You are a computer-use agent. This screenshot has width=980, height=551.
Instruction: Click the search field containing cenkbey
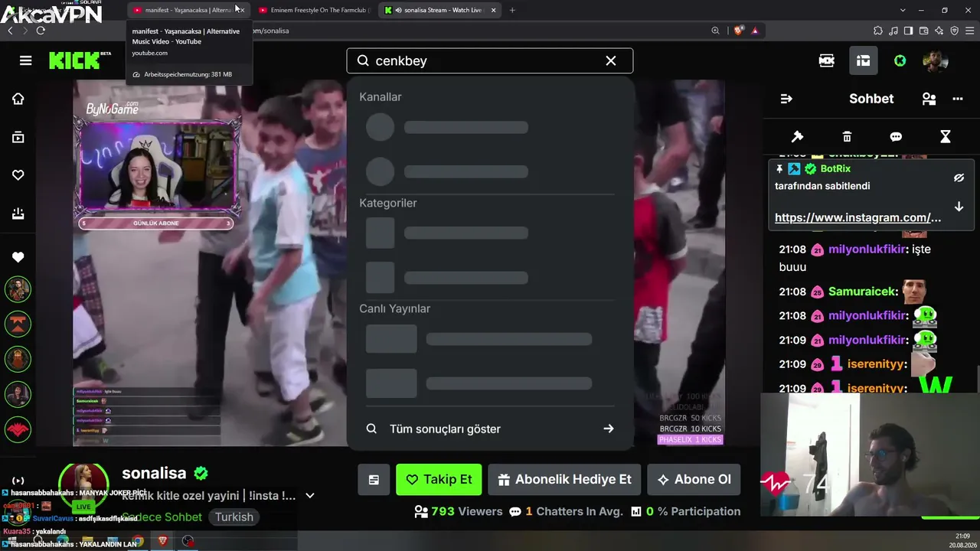490,60
